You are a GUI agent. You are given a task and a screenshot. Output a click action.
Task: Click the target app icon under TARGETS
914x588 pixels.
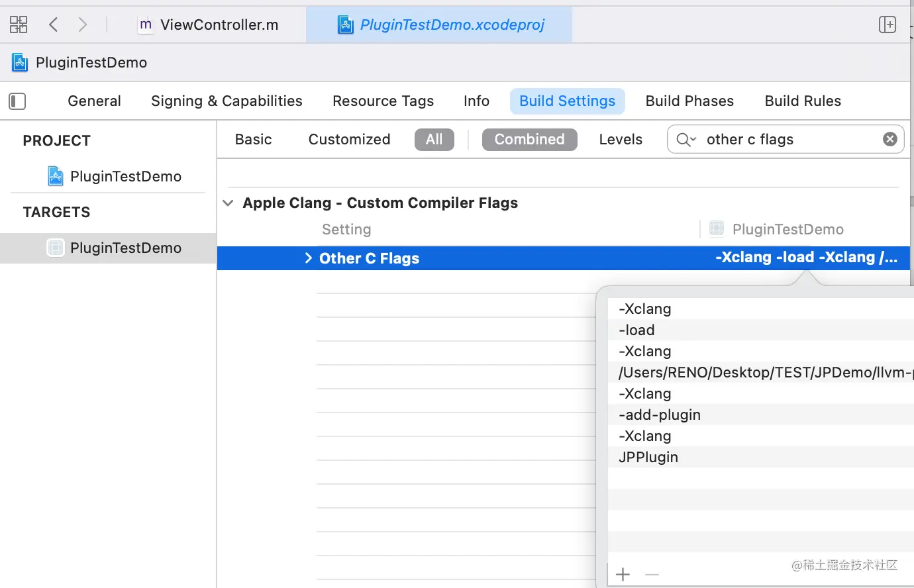[x=56, y=248]
